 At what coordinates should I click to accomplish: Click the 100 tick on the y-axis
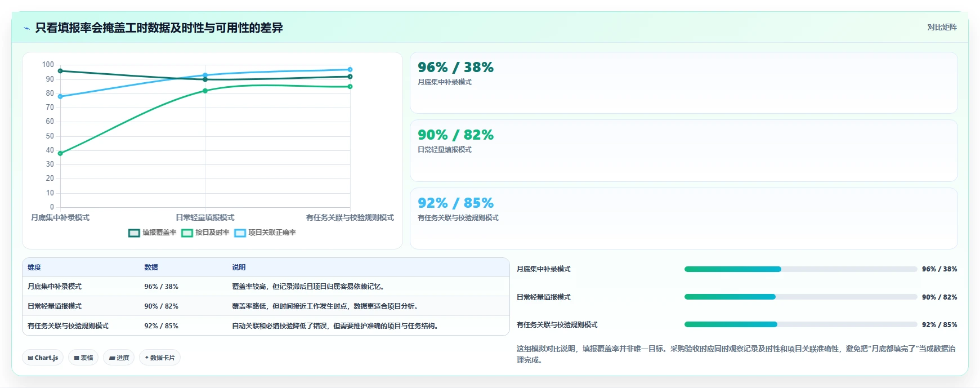pos(48,65)
